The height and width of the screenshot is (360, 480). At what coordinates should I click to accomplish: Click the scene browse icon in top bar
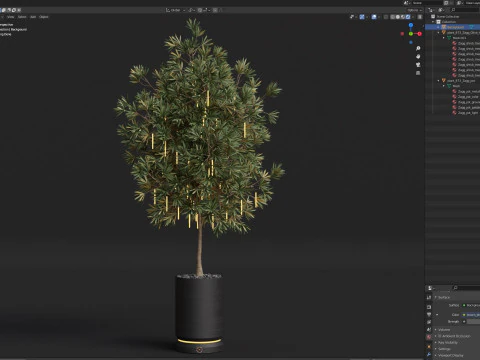407,3
